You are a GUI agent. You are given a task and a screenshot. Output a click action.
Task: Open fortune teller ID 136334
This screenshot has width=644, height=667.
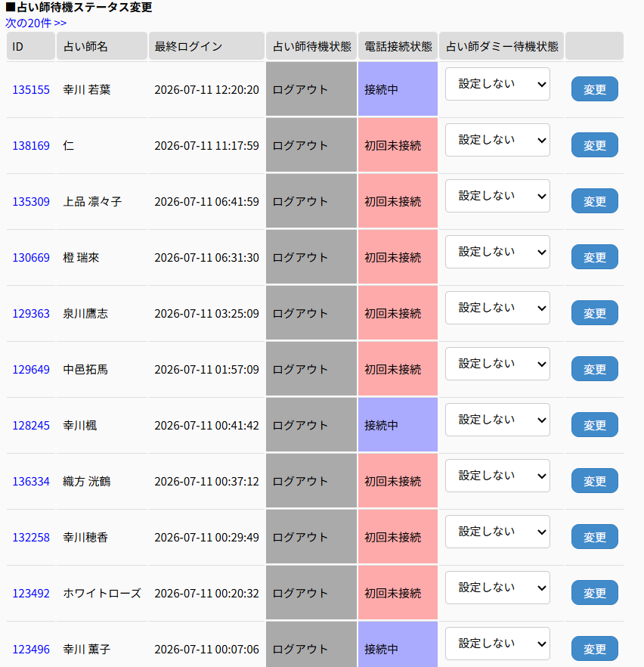[x=30, y=482]
